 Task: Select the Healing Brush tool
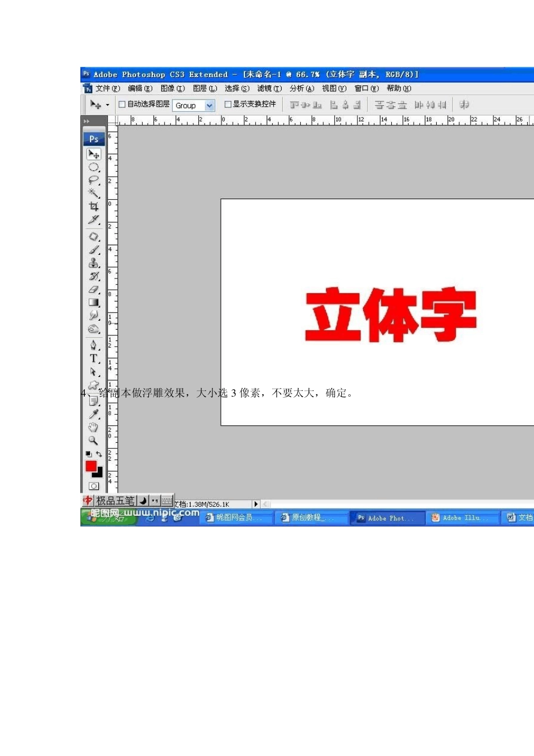click(93, 237)
